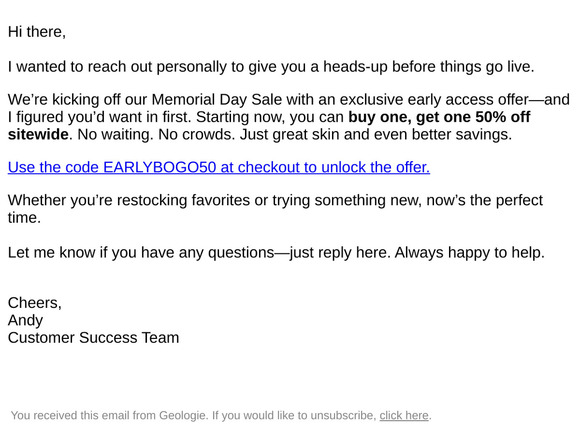Image resolution: width=580 pixels, height=426 pixels.
Task: Open the EARLYBOGO50 checkout offer link
Action: click(219, 167)
